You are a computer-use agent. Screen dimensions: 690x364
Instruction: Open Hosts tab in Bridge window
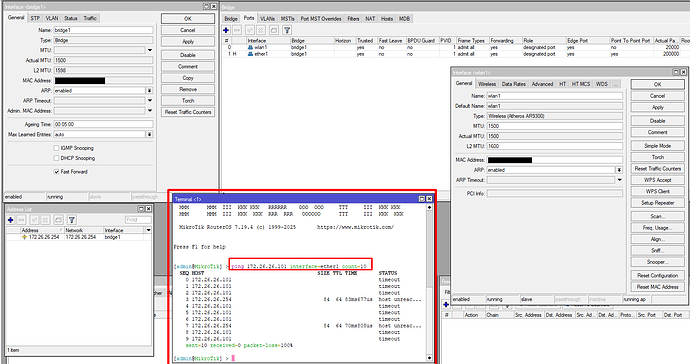coord(387,18)
